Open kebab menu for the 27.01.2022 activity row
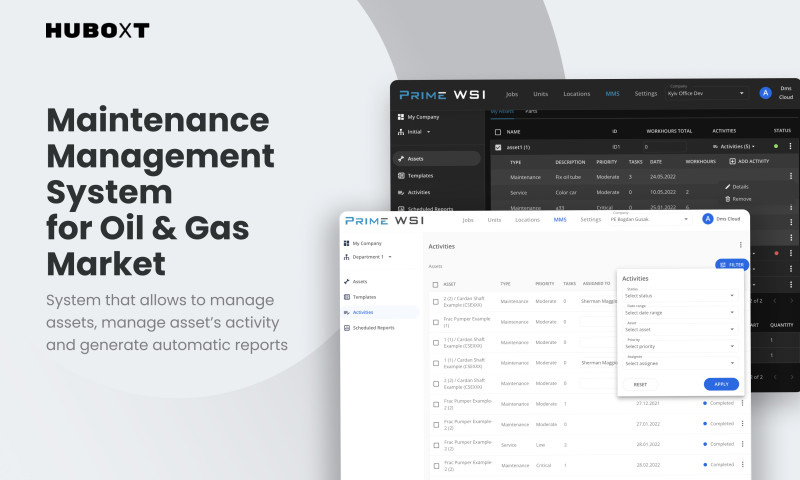Viewport: 800px width, 480px height. [742, 423]
